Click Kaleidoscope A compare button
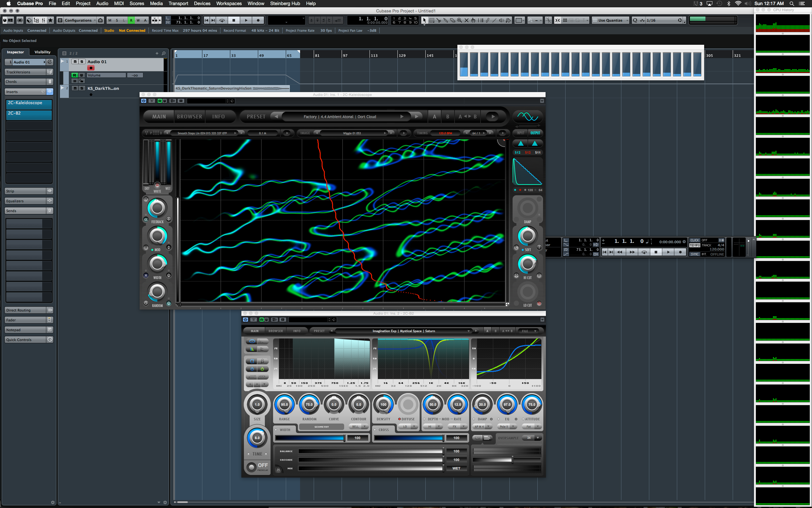Screen dimensions: 812x508 (435, 117)
